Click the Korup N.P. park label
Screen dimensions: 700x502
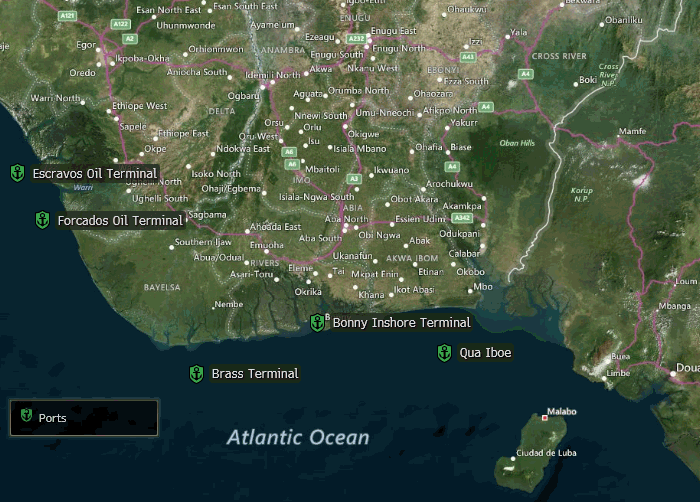coord(581,196)
